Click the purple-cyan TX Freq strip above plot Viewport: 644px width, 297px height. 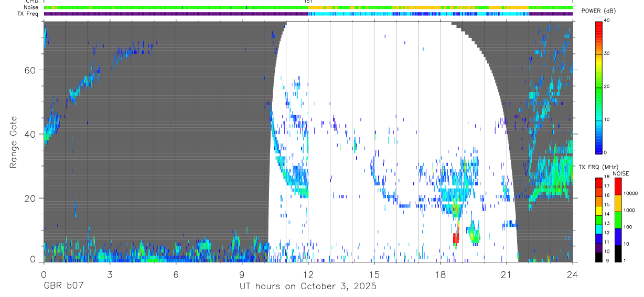(x=308, y=14)
